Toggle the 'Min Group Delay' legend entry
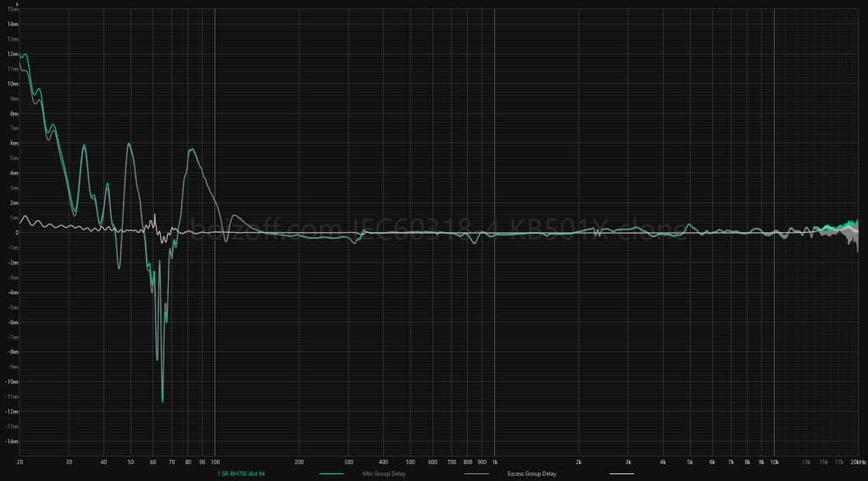 [x=383, y=473]
